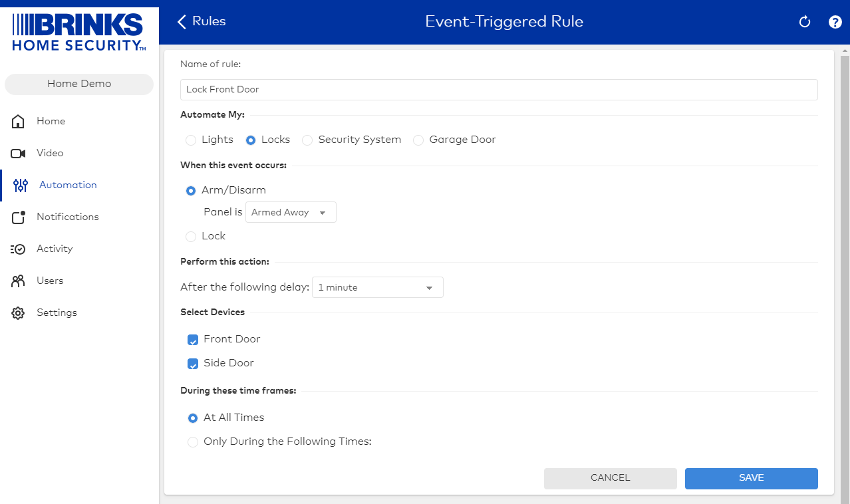Click the Home house icon in sidebar
This screenshot has height=504, width=850.
(19, 121)
